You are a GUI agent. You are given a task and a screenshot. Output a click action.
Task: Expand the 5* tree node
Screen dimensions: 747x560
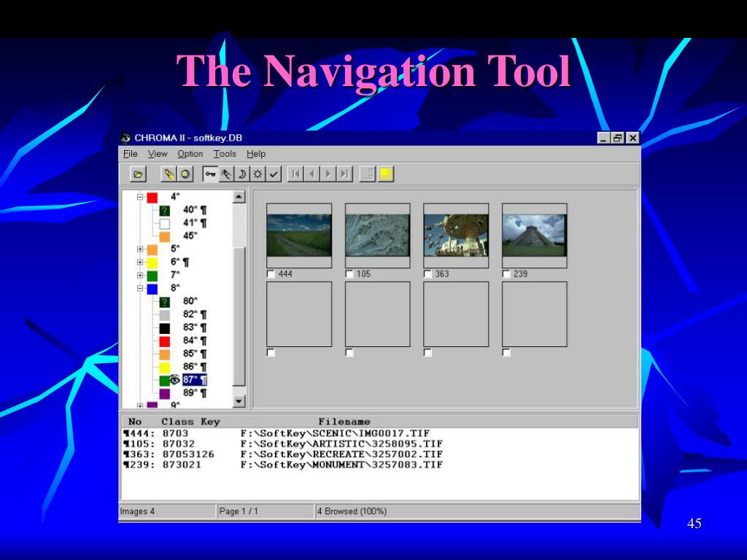[140, 249]
